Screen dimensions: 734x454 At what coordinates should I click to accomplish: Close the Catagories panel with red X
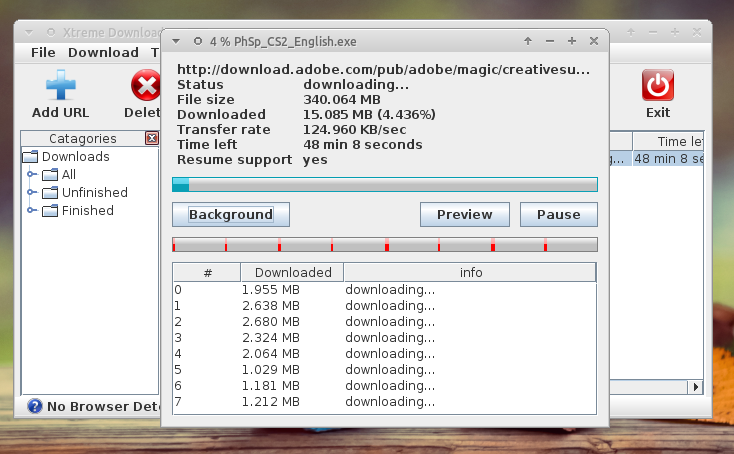tap(152, 138)
